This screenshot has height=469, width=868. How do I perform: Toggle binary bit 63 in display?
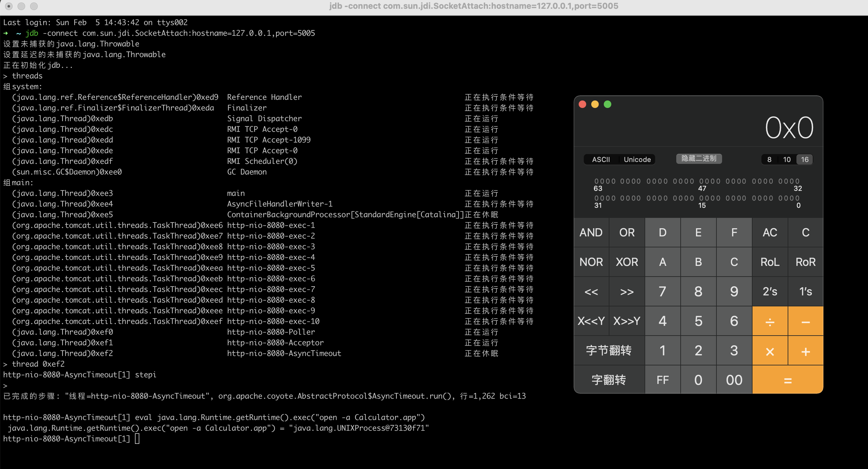(596, 181)
